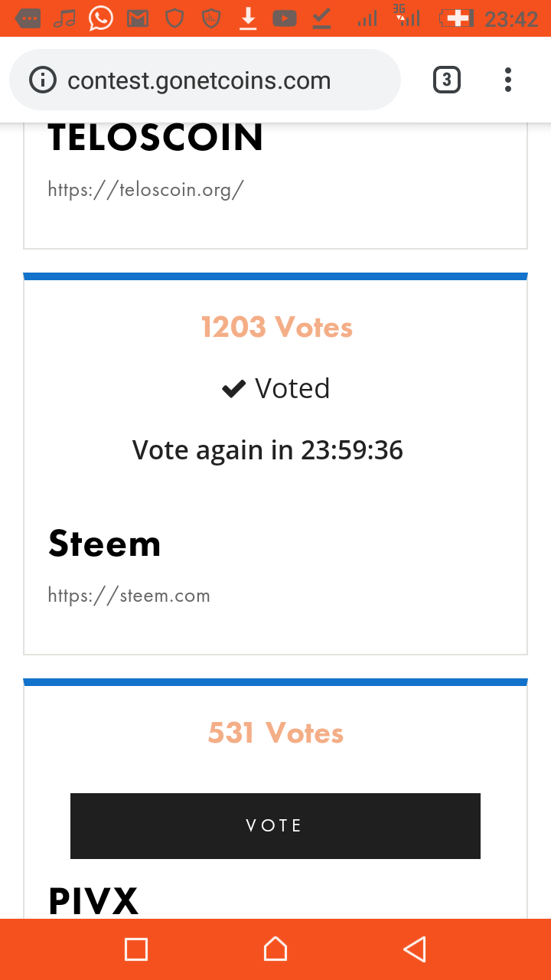Image resolution: width=551 pixels, height=980 pixels.
Task: Open the tab switcher showing 3 tabs
Action: point(447,80)
